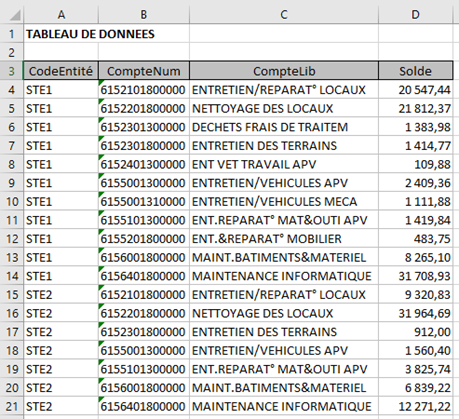Select the cell with 1 111,88
459x419 pixels.
[x=416, y=201]
